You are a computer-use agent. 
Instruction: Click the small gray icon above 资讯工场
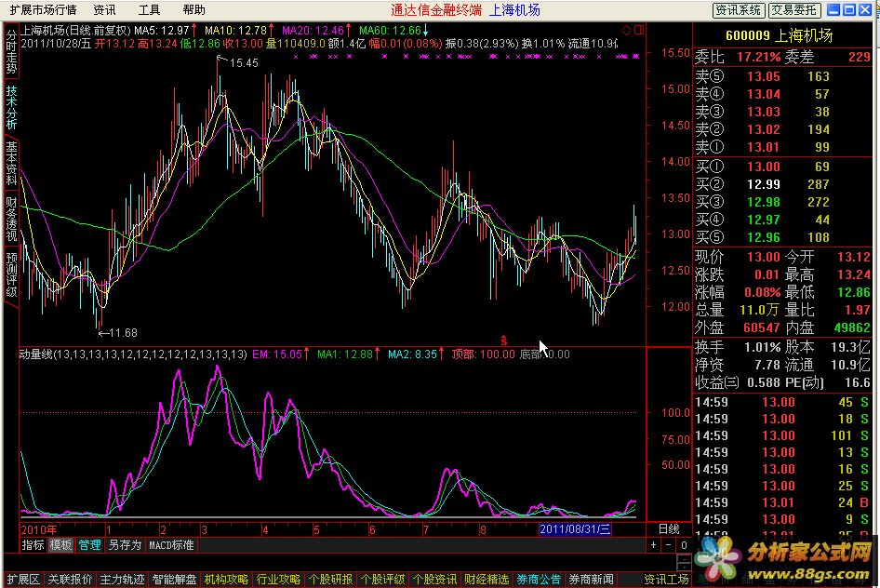click(x=684, y=562)
